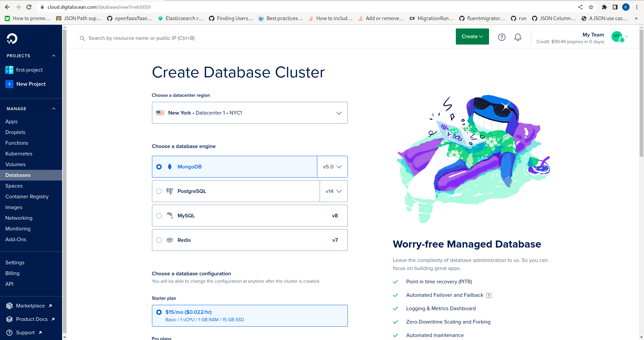
Task: Open the PostgreSQL v14 version dropdown
Action: (x=333, y=191)
